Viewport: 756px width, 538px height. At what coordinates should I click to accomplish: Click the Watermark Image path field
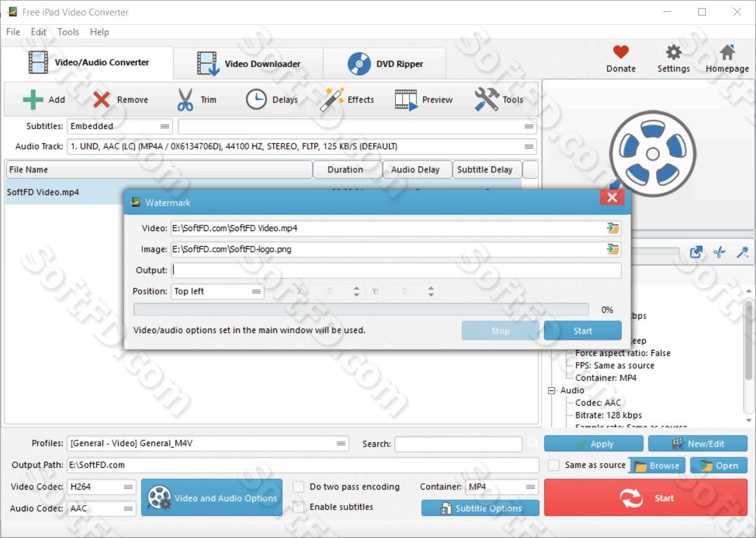(x=388, y=249)
